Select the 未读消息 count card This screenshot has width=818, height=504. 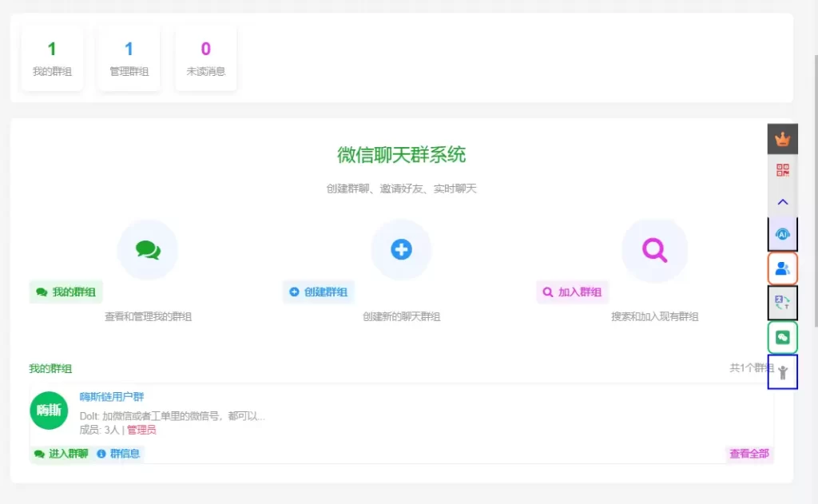pyautogui.click(x=205, y=58)
